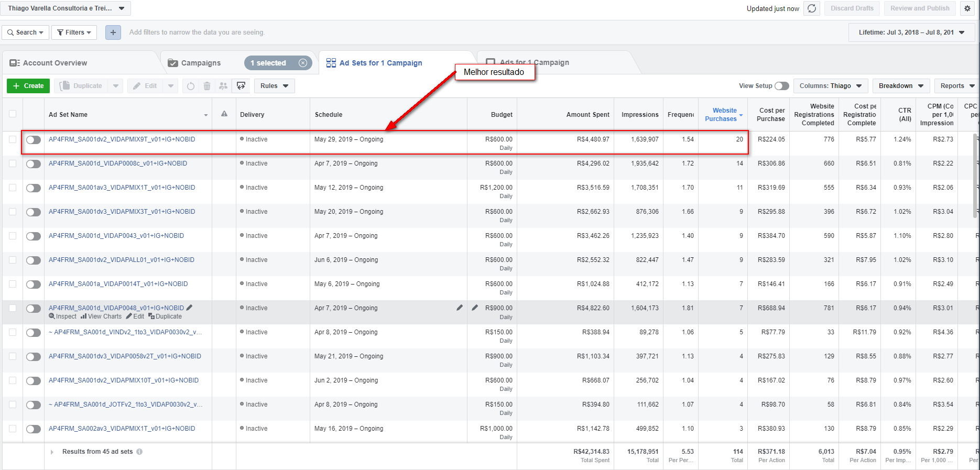Switch to the Campaigns tab
Image resolution: width=980 pixels, height=470 pixels.
(201, 63)
